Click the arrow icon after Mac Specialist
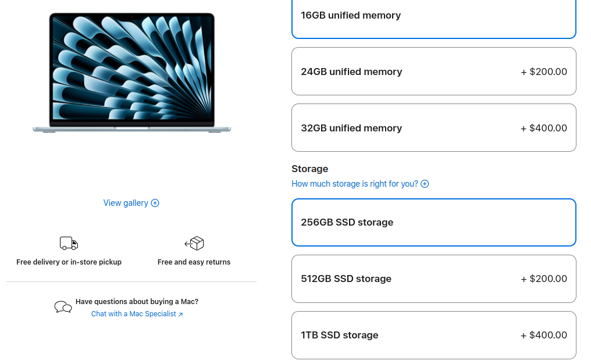This screenshot has height=364, width=591. tap(180, 315)
